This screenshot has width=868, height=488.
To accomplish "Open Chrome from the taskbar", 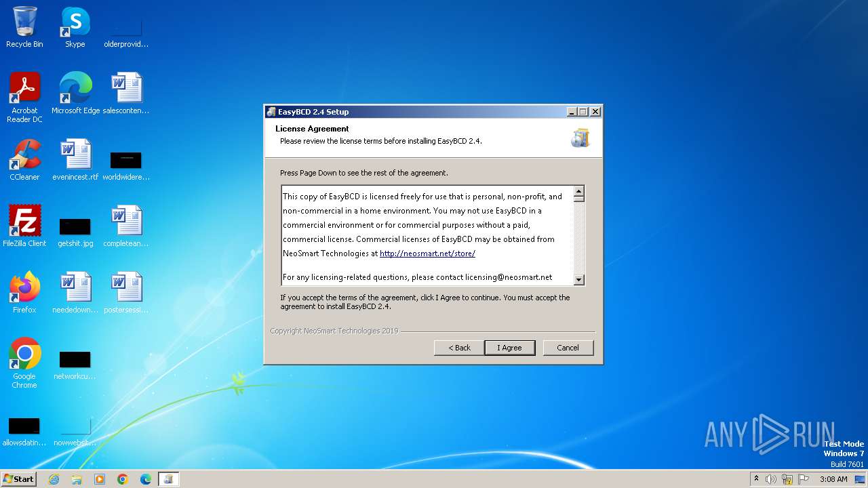I will tap(123, 479).
